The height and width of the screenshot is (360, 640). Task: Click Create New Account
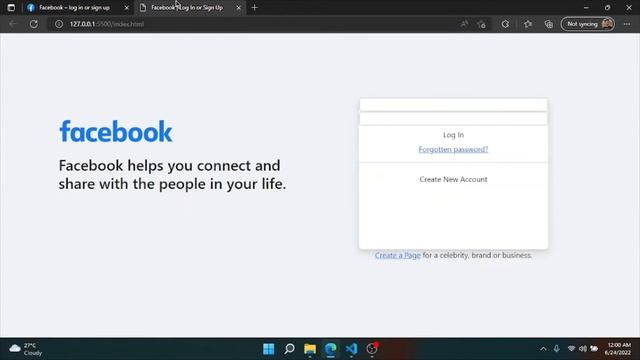[453, 179]
